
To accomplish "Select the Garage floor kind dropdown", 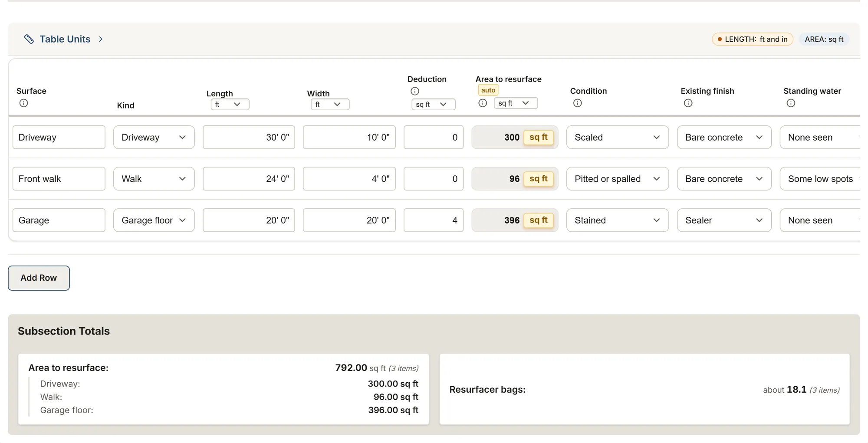I will [154, 220].
